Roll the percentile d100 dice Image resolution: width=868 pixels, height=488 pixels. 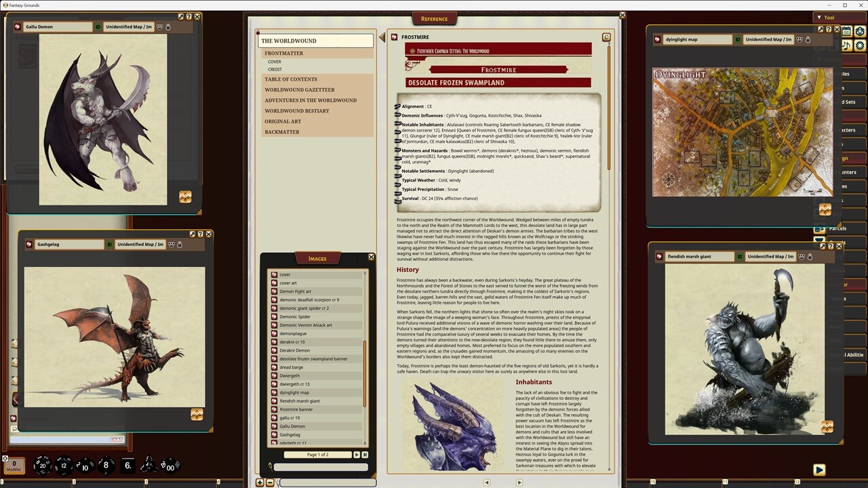170,466
